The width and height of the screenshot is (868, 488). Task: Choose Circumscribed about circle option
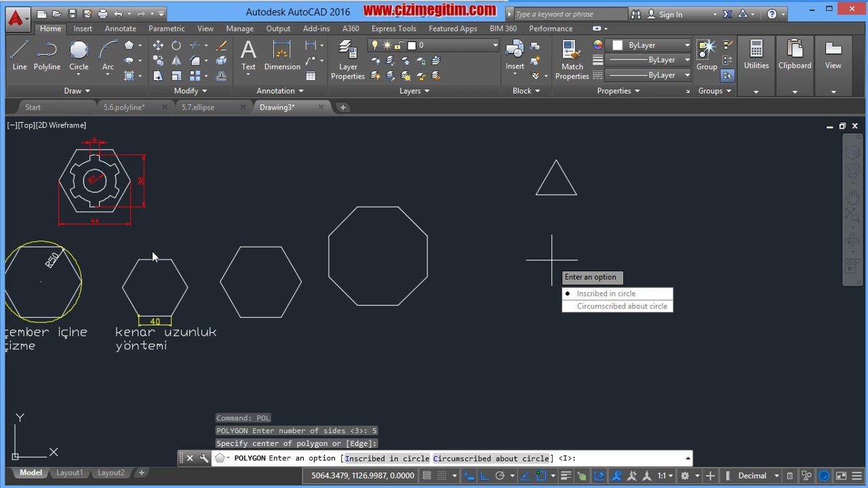pos(617,306)
